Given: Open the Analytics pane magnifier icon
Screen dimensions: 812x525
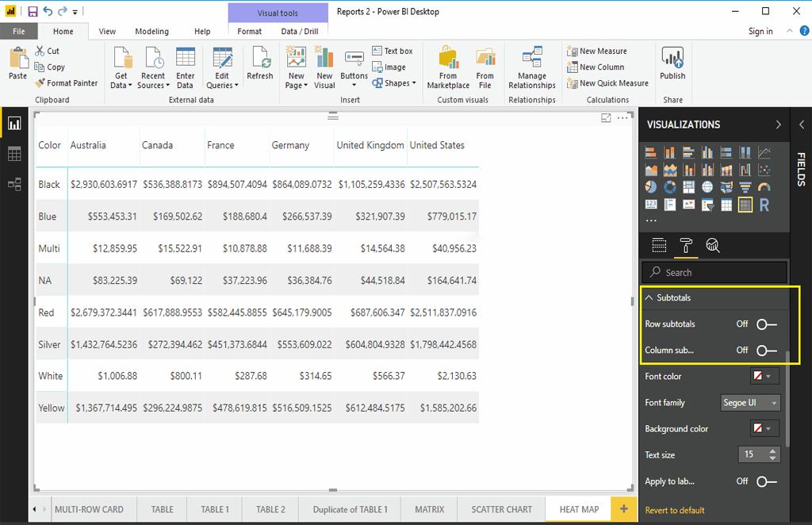Looking at the screenshot, I should tap(712, 245).
